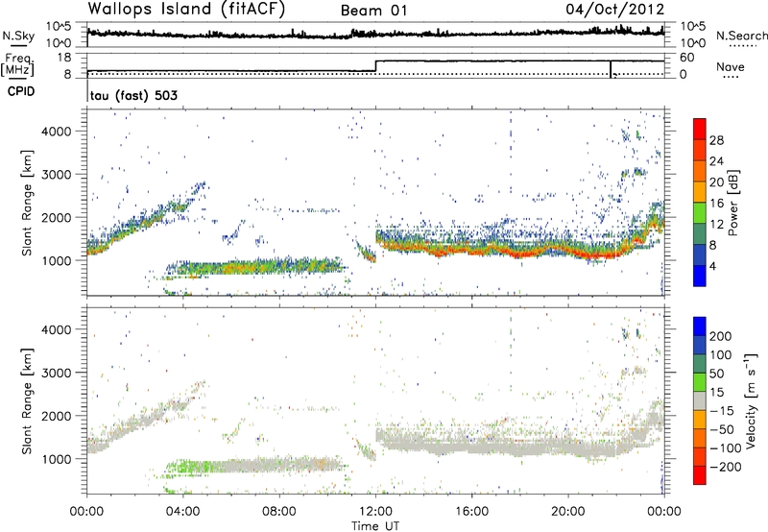Click the 'Wallops Island (fitACF)' title
The width and height of the screenshot is (768, 532).
point(186,10)
